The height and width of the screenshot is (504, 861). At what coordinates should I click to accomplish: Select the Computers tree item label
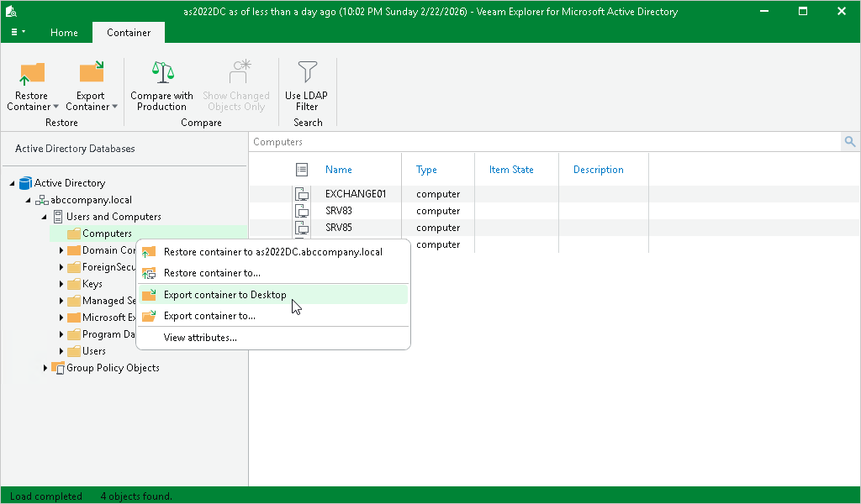(107, 234)
